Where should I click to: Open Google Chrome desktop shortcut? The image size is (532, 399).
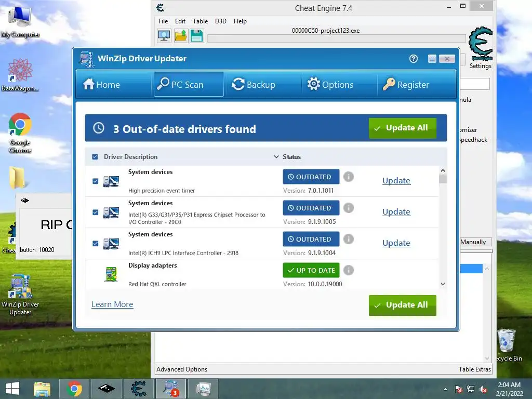click(x=20, y=132)
